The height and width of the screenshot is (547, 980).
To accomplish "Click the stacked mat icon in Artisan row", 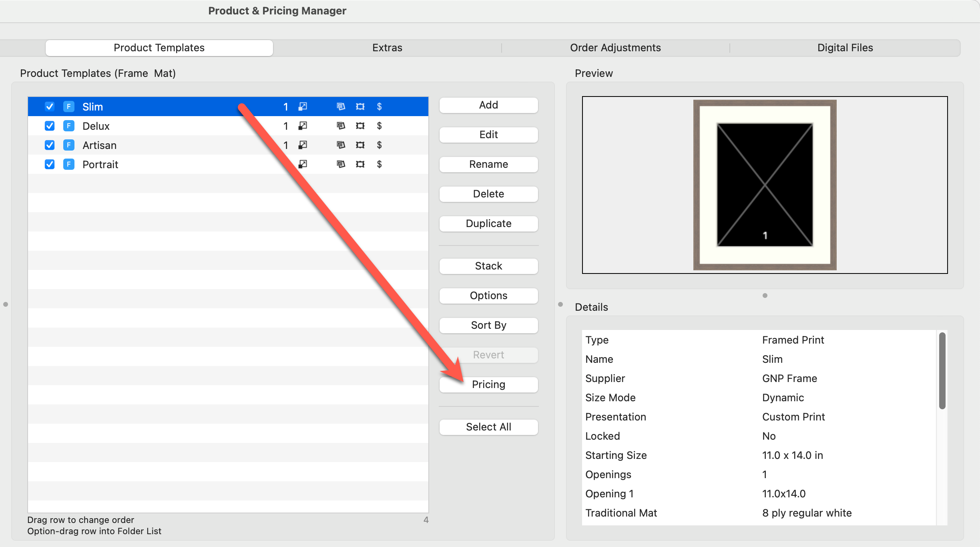I will 341,145.
